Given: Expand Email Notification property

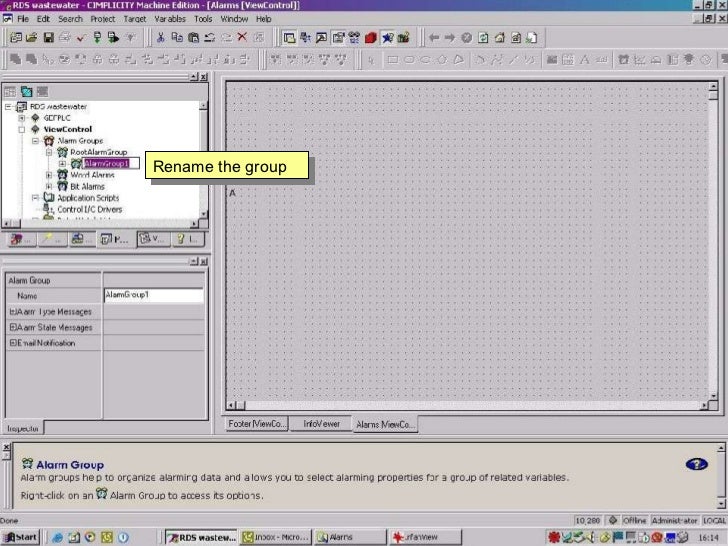Looking at the screenshot, I should (x=13, y=343).
